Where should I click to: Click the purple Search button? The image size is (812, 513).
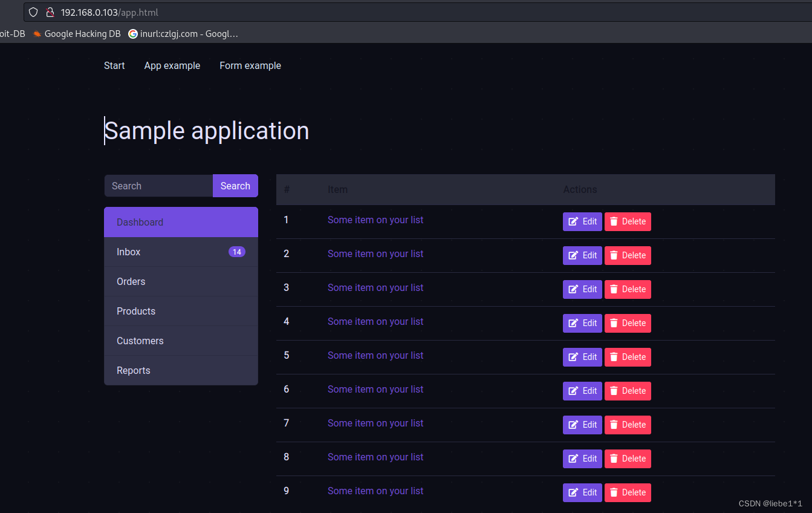[x=235, y=186]
